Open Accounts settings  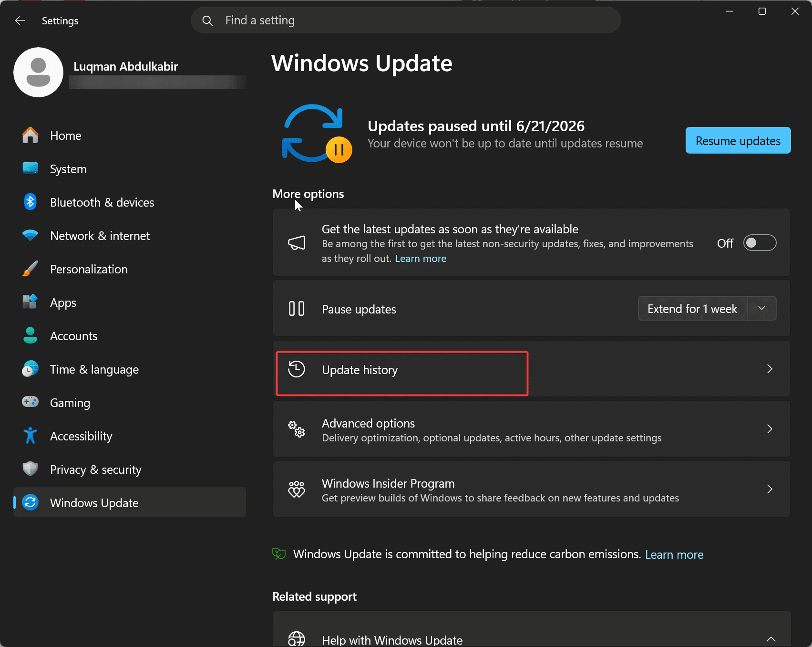pos(130,336)
